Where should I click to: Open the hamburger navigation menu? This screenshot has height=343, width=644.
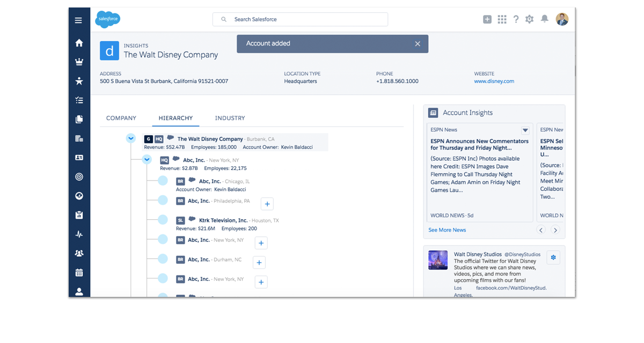pyautogui.click(x=78, y=20)
